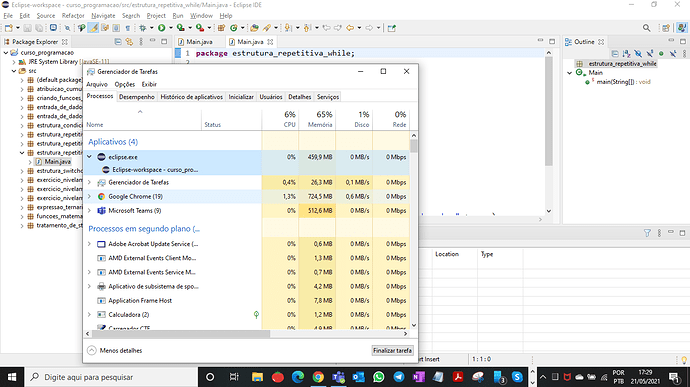
Task: Click the Run External Tools icon with red toolbox
Action: click(x=200, y=28)
